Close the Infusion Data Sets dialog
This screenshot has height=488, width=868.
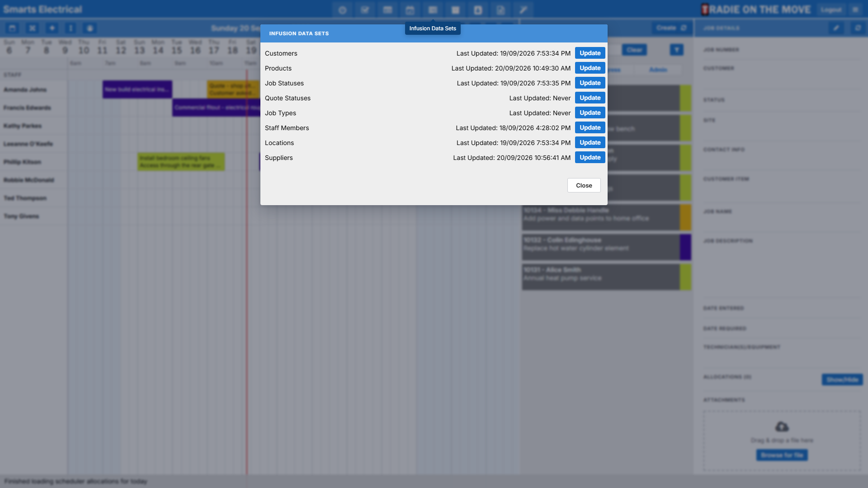point(584,185)
